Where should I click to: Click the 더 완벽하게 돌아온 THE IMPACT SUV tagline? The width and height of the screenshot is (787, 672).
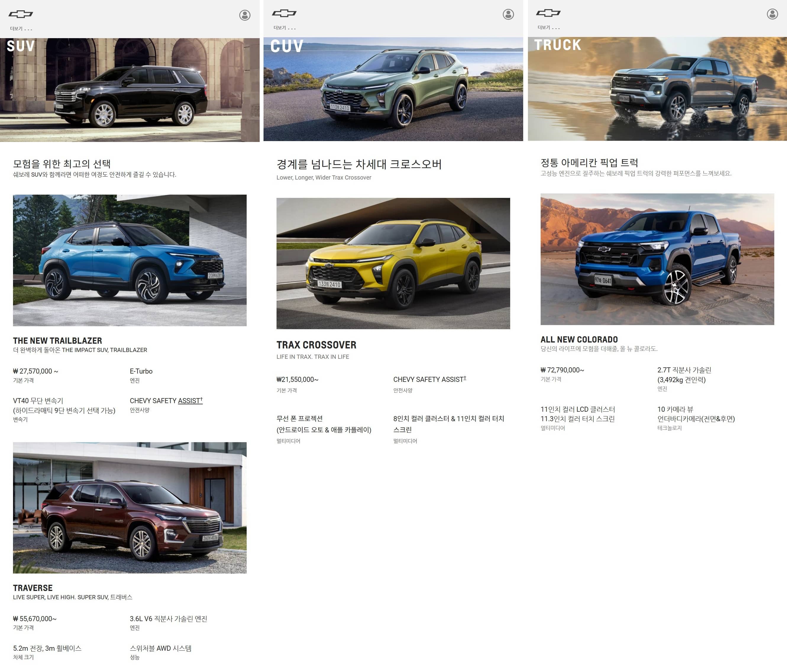(80, 350)
